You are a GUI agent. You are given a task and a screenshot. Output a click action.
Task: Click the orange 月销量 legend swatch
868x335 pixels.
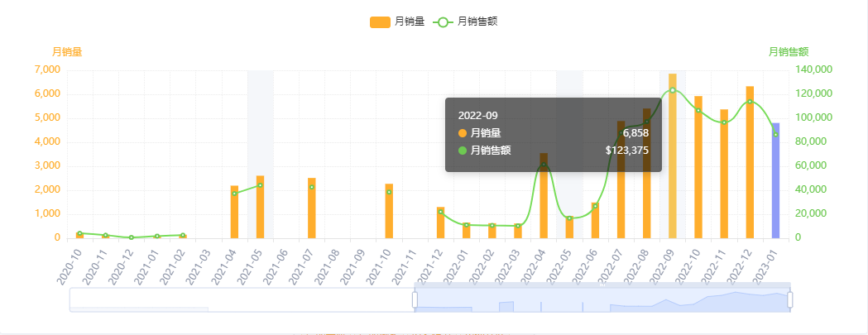[380, 22]
